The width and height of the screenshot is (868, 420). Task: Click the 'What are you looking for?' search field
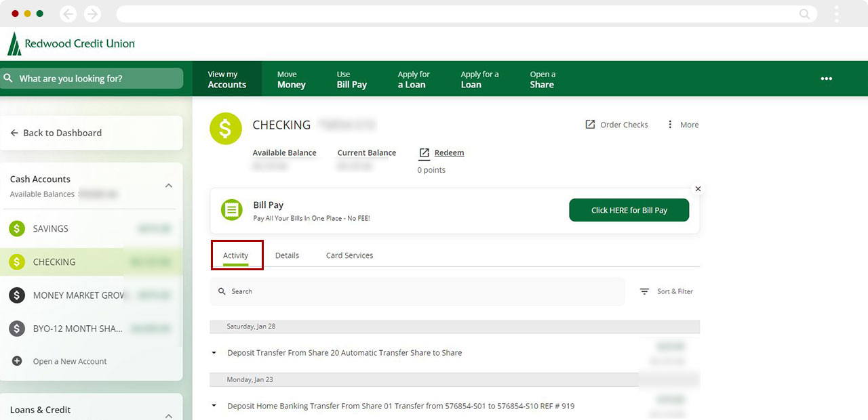[x=92, y=79]
